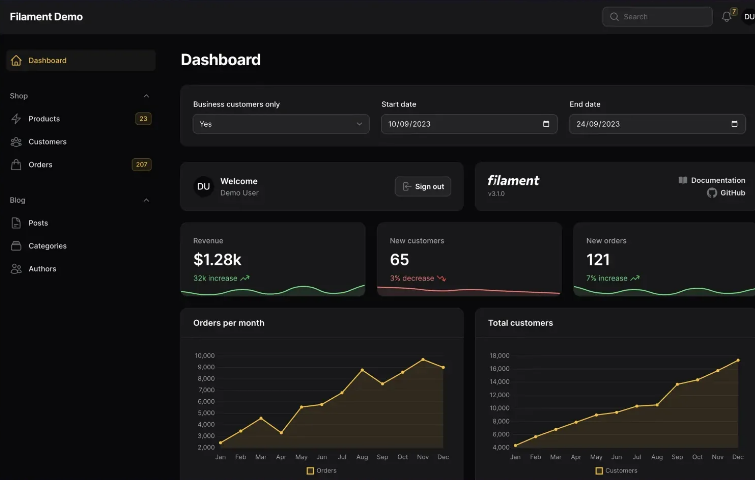Open the notifications bell icon
The width and height of the screenshot is (755, 480).
727,17
